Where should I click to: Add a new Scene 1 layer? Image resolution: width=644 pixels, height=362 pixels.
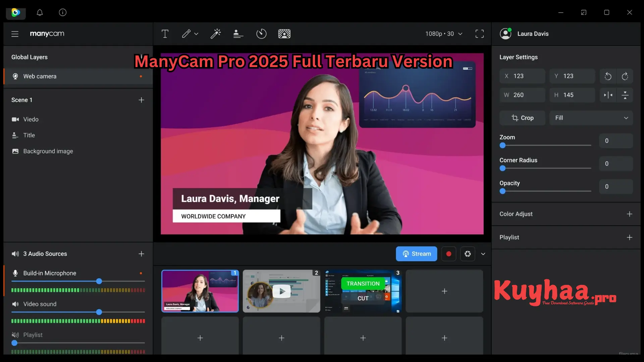[141, 100]
